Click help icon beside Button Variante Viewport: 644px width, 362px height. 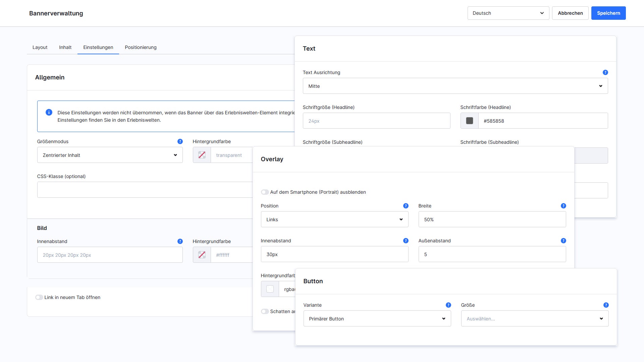(448, 305)
